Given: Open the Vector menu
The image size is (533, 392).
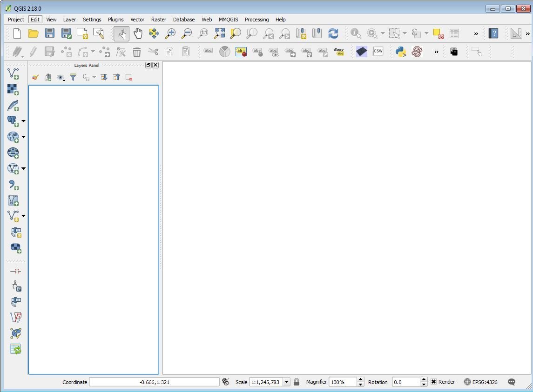Looking at the screenshot, I should point(137,20).
